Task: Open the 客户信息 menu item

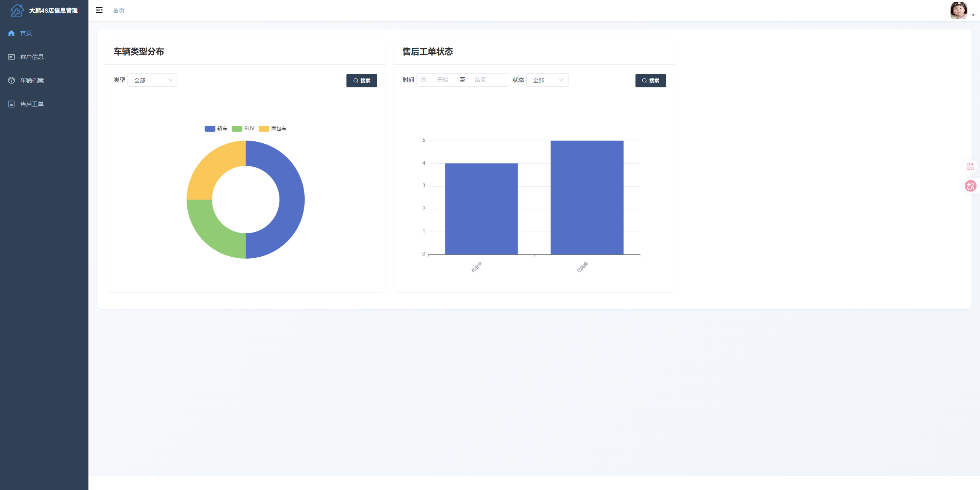Action: coord(44,57)
